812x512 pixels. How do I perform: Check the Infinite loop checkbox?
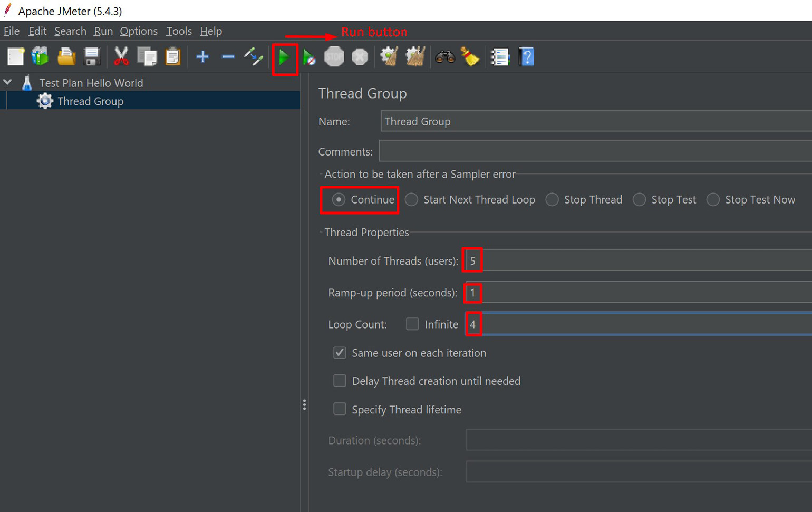pos(412,324)
